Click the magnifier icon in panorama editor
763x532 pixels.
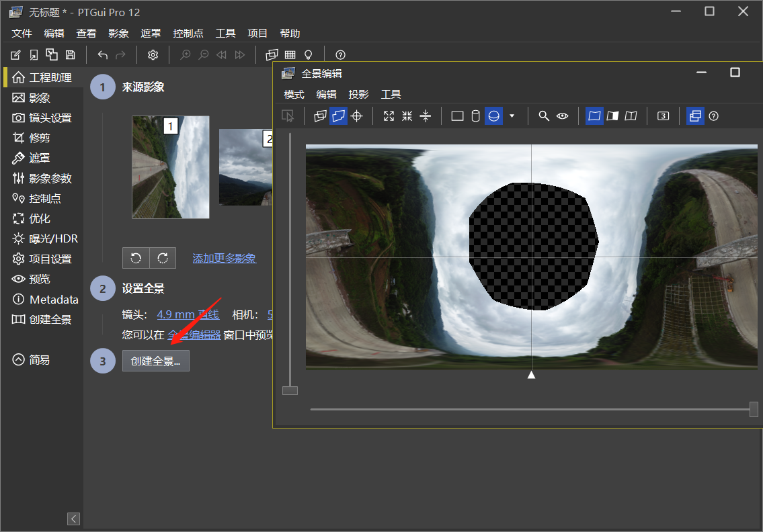click(x=544, y=116)
